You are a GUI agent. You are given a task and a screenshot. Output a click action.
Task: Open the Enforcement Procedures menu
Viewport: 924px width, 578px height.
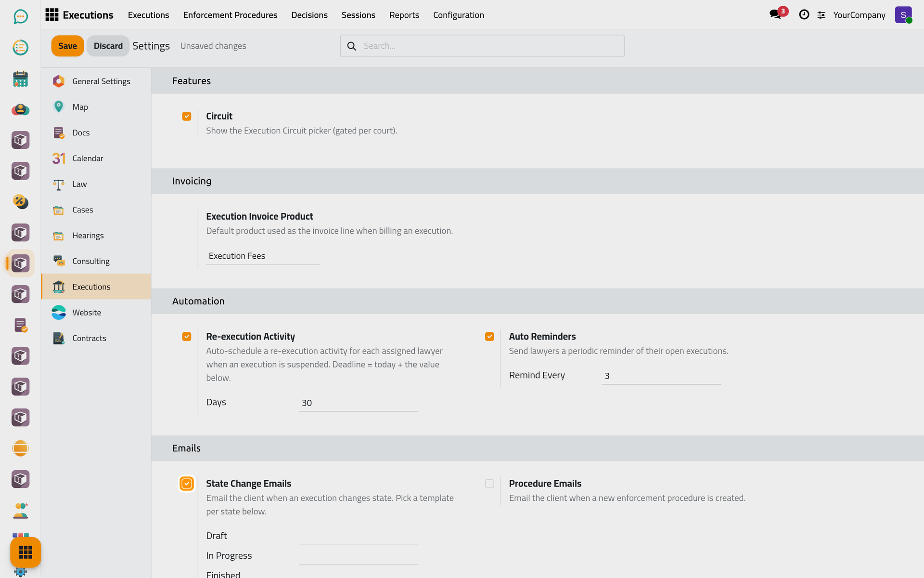pos(230,15)
